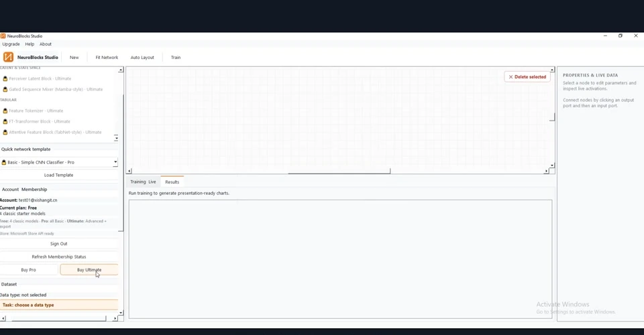Click the Buy Pro button
The width and height of the screenshot is (644, 335).
(x=29, y=270)
